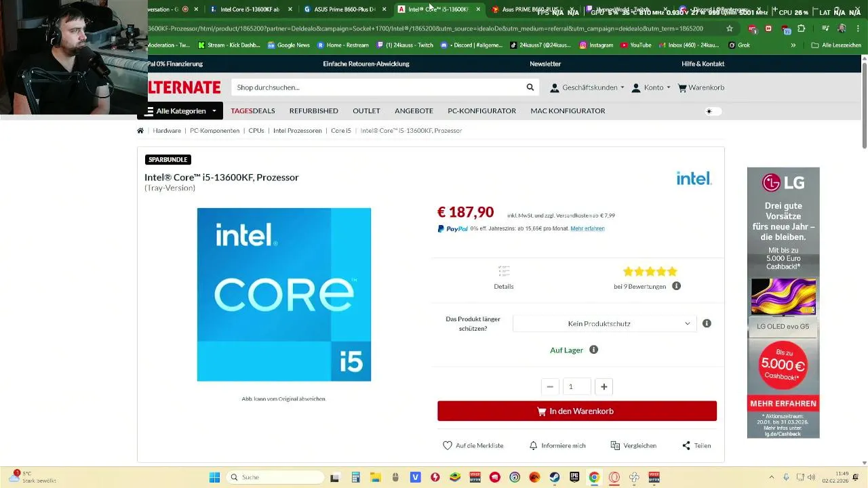Click heart icon Auf die Merkliste
The image size is (868, 488).
pyautogui.click(x=448, y=445)
